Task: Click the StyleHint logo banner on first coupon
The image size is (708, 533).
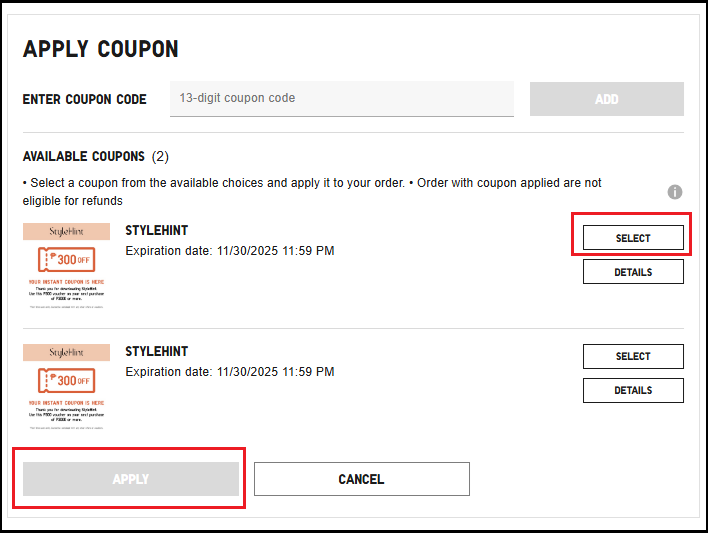Action: pos(66,231)
